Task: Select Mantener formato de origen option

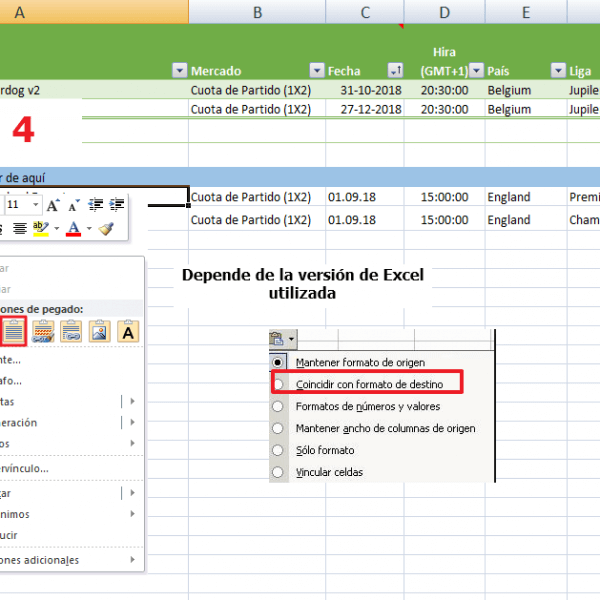Action: tap(360, 362)
